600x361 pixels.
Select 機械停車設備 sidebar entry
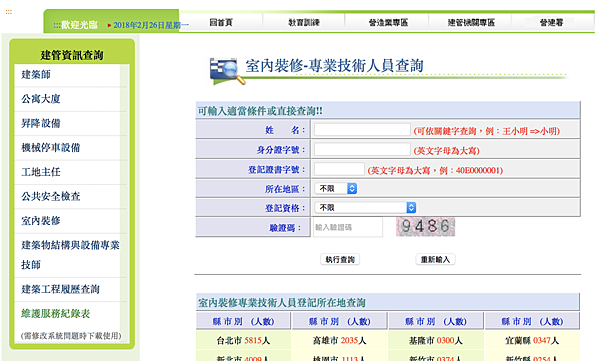51,148
